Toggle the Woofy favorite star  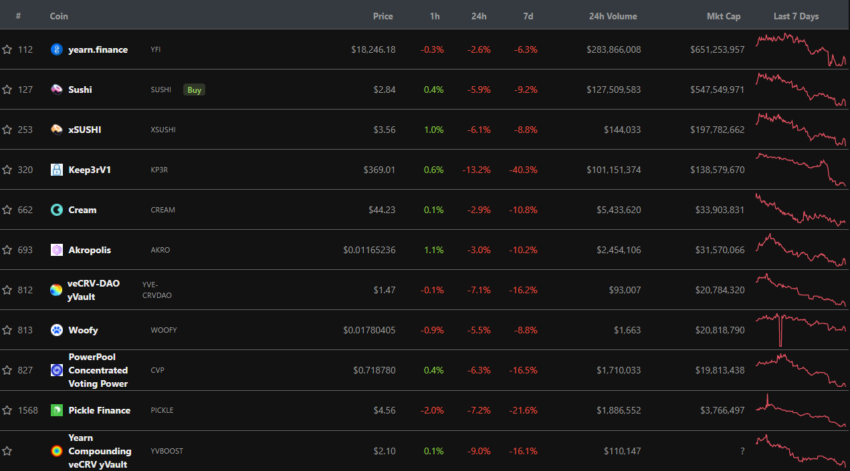coord(7,330)
